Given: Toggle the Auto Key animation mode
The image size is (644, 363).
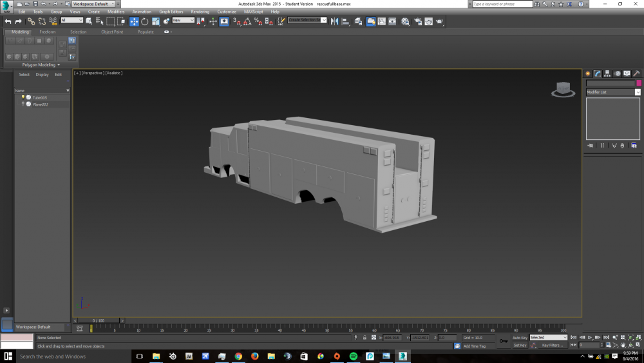Looking at the screenshot, I should (520, 337).
